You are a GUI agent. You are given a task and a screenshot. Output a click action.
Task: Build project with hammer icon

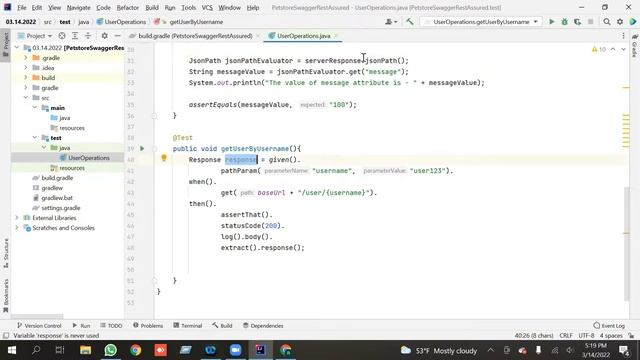tap(409, 22)
